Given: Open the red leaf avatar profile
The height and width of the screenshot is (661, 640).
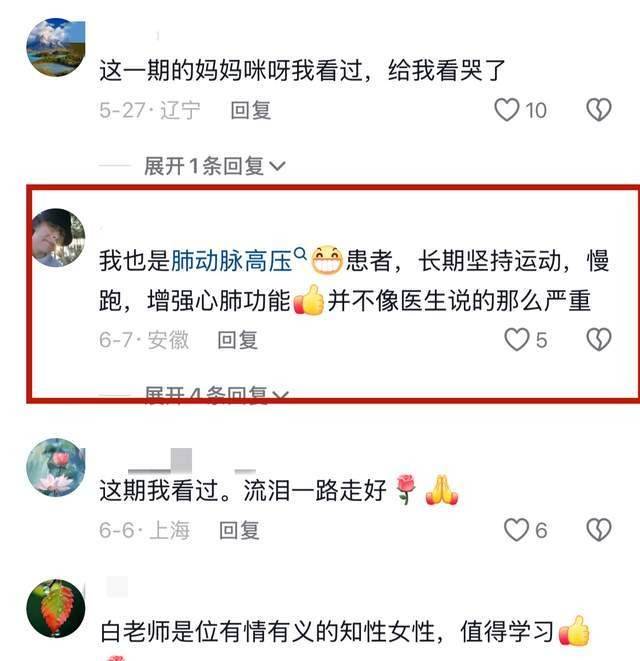Looking at the screenshot, I should [56, 608].
